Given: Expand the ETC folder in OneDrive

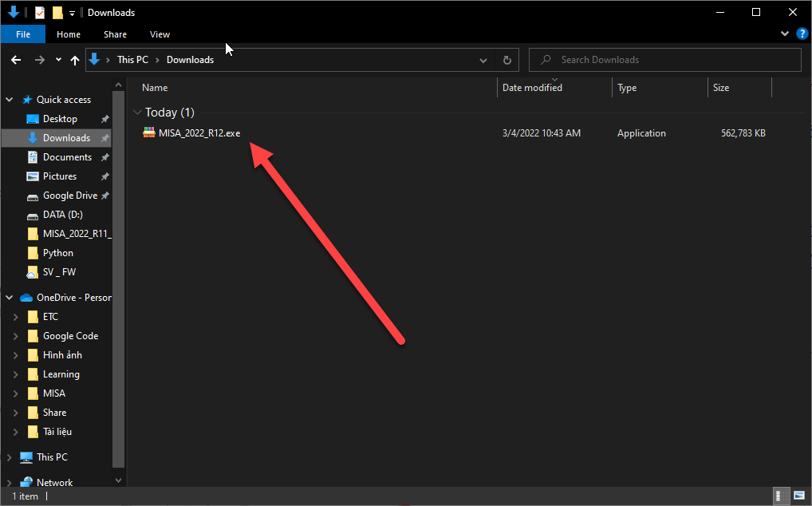Looking at the screenshot, I should (15, 316).
